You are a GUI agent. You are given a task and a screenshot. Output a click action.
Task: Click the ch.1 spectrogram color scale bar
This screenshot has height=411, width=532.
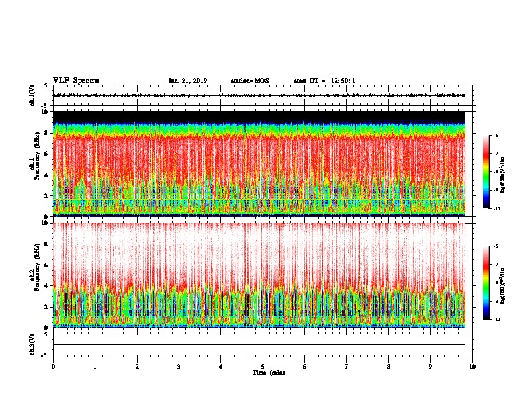486,172
